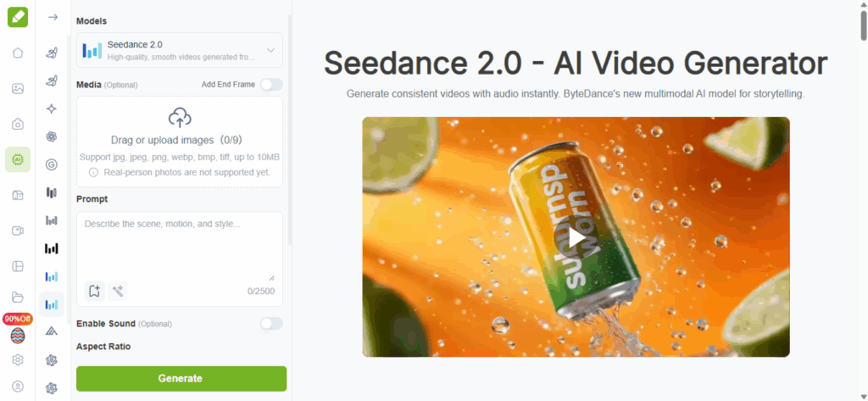Open the image gallery sidebar icon

(18, 89)
